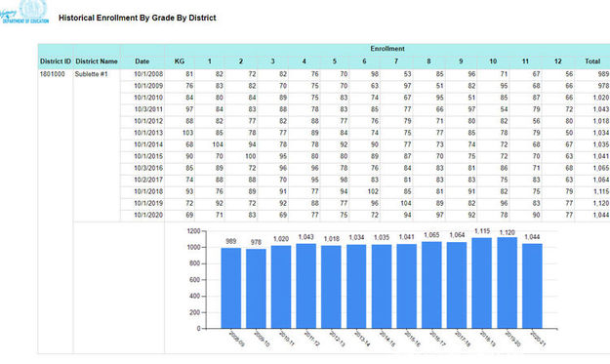Click the 2018-19 chart bar

(x=481, y=283)
